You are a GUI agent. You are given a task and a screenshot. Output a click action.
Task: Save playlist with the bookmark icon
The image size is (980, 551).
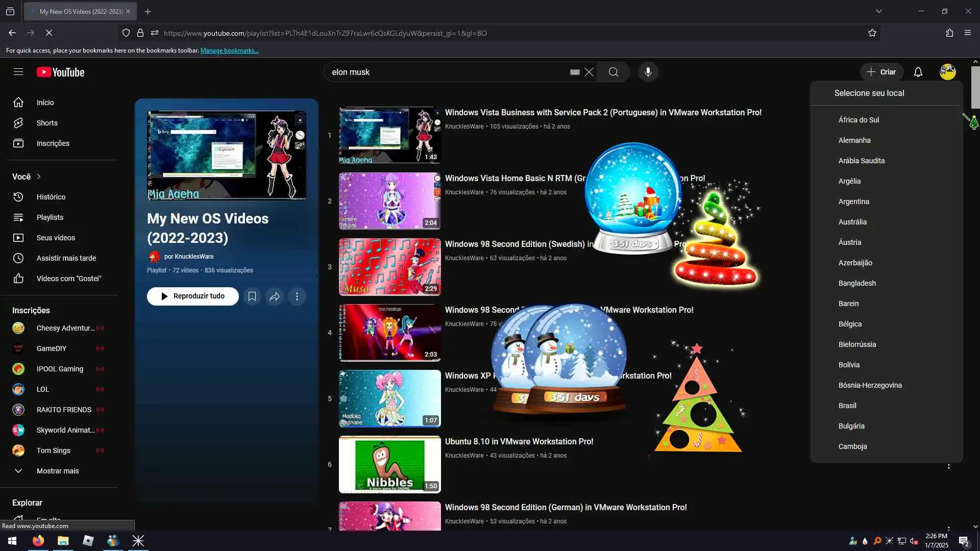252,296
